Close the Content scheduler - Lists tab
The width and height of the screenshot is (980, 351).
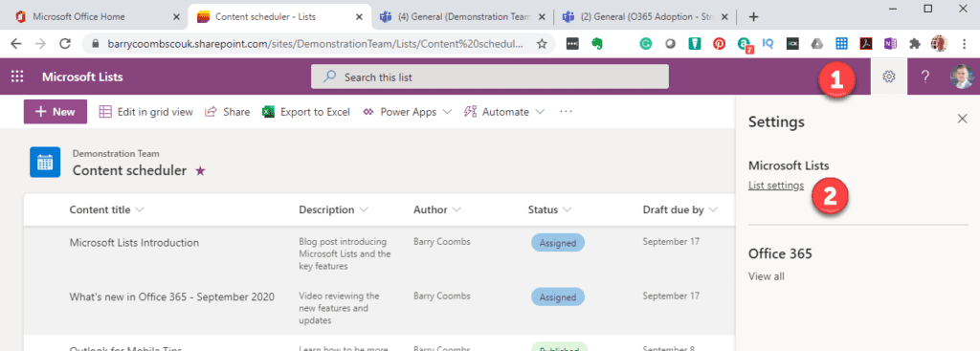(x=359, y=17)
